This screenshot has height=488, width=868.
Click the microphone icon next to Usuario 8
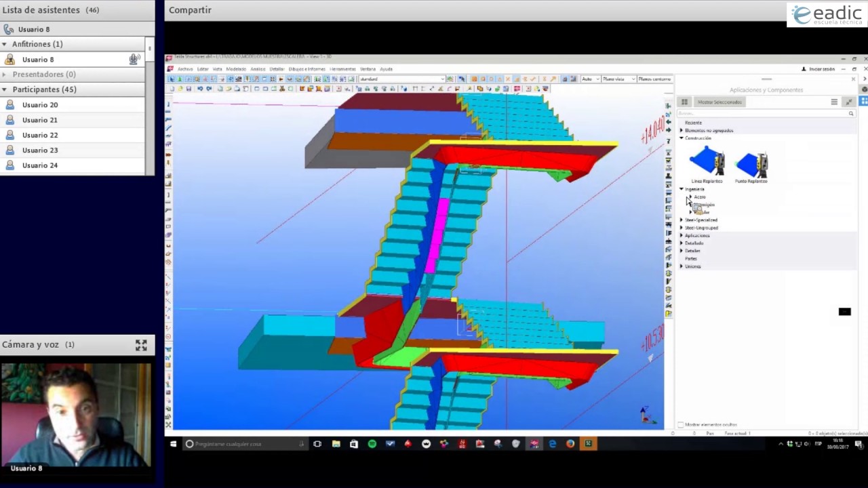pos(134,60)
